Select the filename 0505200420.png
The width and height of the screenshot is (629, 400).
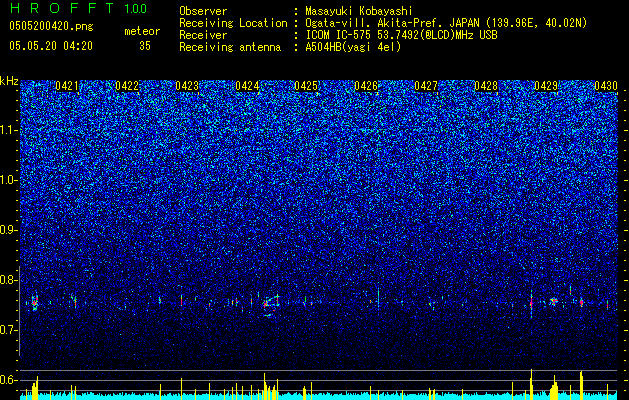[x=51, y=27]
